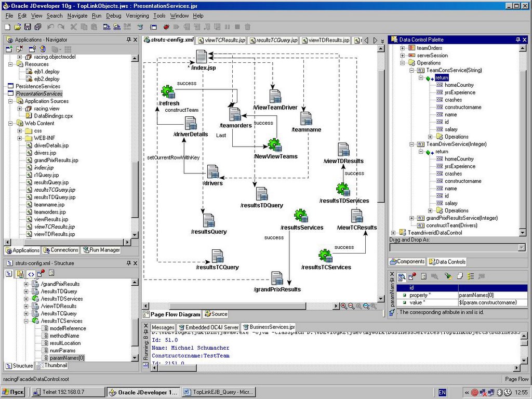532x399 pixels.
Task: Select constructTeam(Drivers) operation
Action: (x=451, y=225)
